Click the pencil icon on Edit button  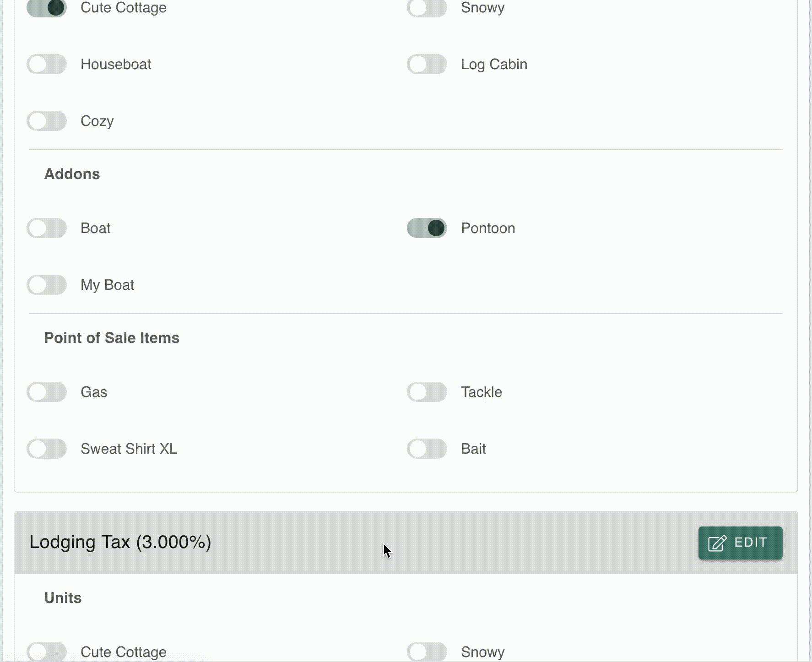pyautogui.click(x=717, y=543)
